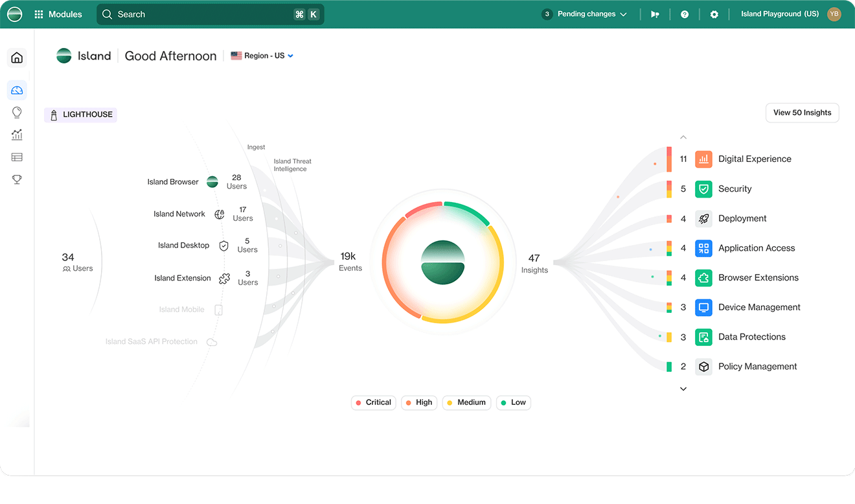
Task: Click the Island Extension label
Action: point(183,279)
